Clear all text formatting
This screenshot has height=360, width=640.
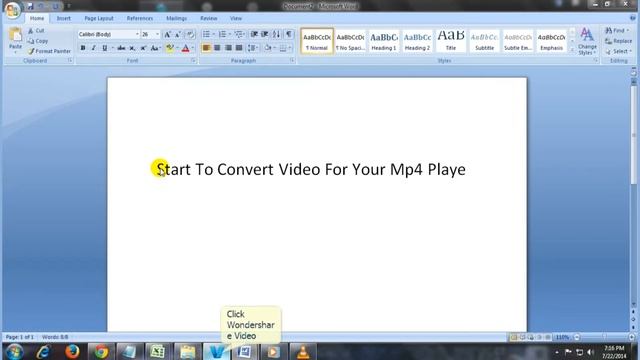click(190, 35)
